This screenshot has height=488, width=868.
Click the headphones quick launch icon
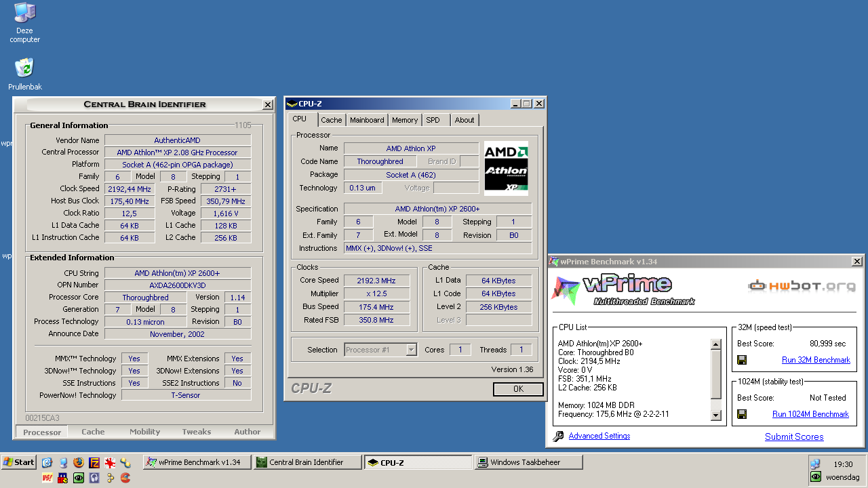click(94, 478)
